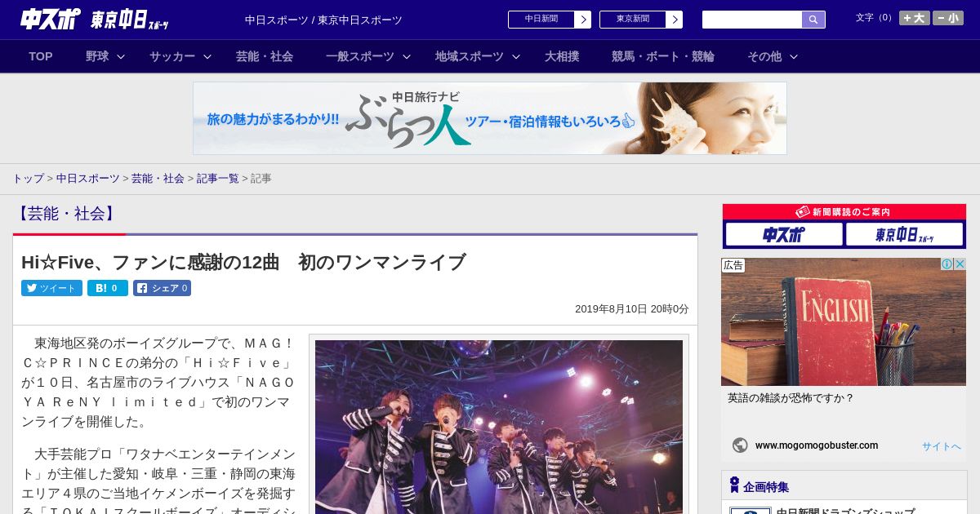
Task: Click the 東京新聞 arrow button
Action: click(674, 20)
